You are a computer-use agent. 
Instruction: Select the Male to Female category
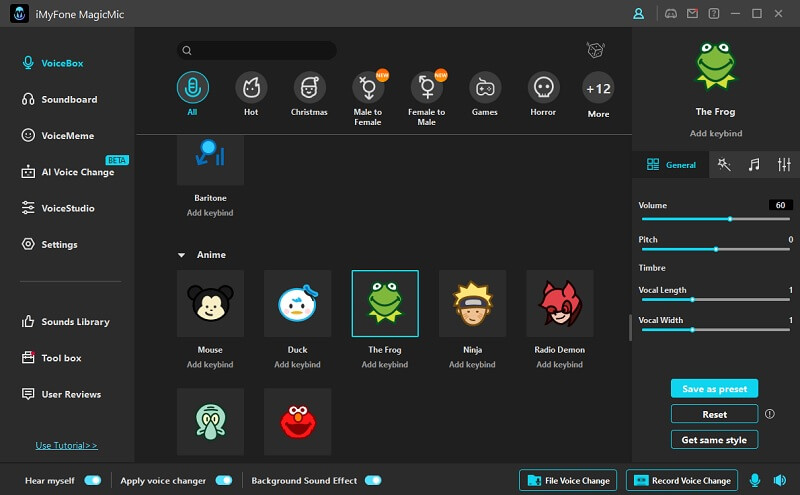pos(368,88)
